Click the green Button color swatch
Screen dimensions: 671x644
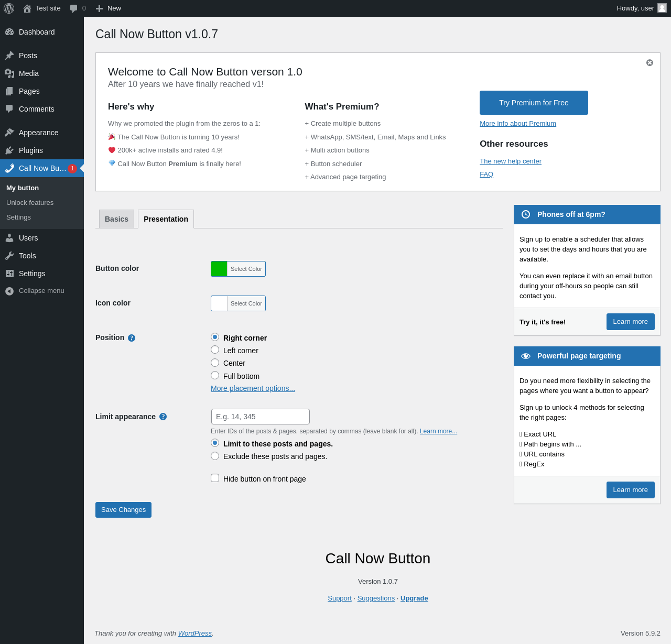[219, 269]
